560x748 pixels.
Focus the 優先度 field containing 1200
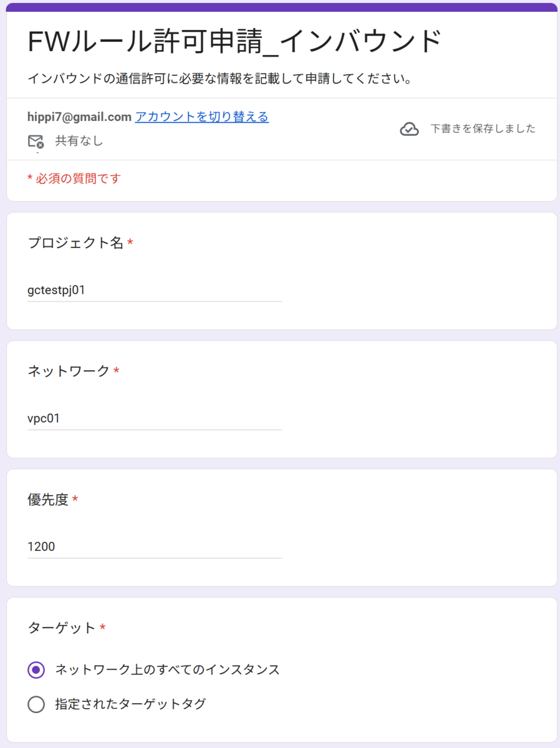click(x=155, y=547)
